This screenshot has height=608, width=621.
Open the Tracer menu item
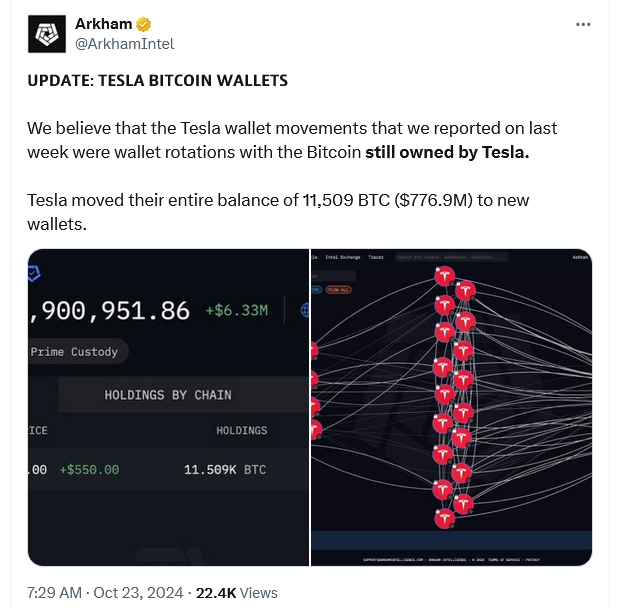pos(376,257)
